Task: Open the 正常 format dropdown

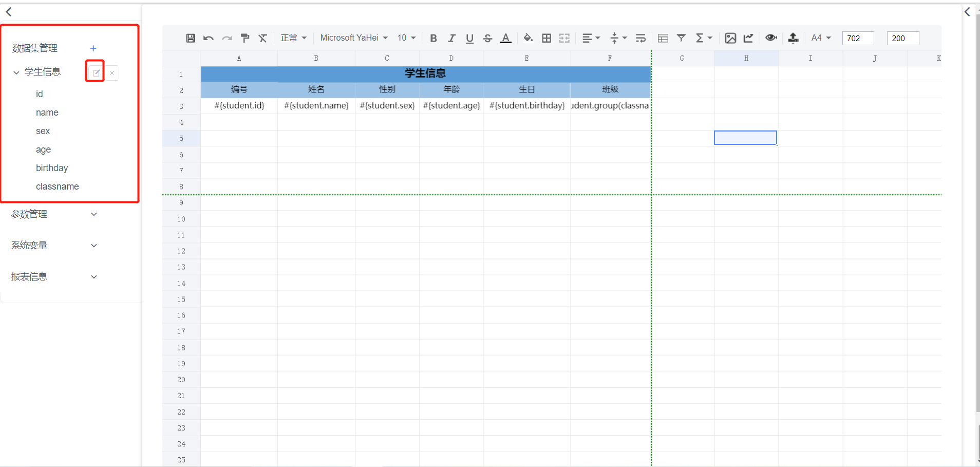Action: pyautogui.click(x=293, y=38)
